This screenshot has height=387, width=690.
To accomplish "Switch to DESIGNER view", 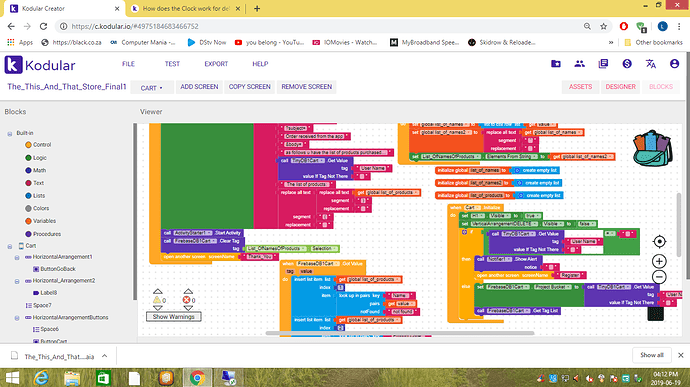I will pos(620,87).
